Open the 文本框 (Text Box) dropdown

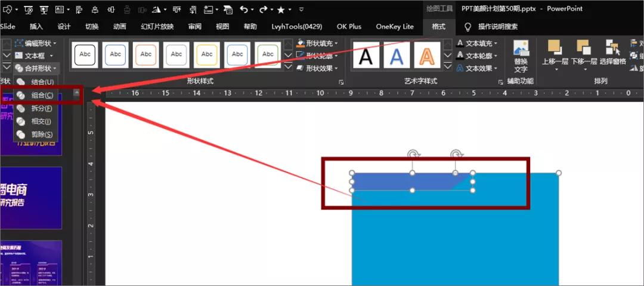tap(35, 55)
